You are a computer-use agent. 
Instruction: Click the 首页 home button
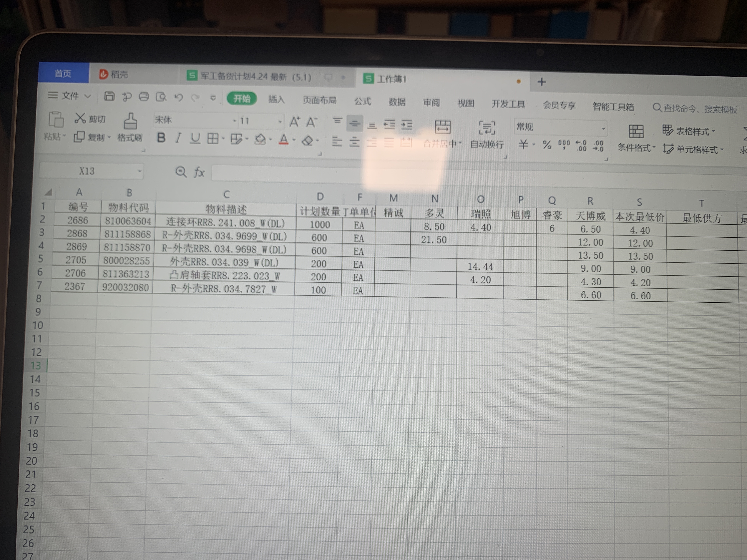point(63,73)
